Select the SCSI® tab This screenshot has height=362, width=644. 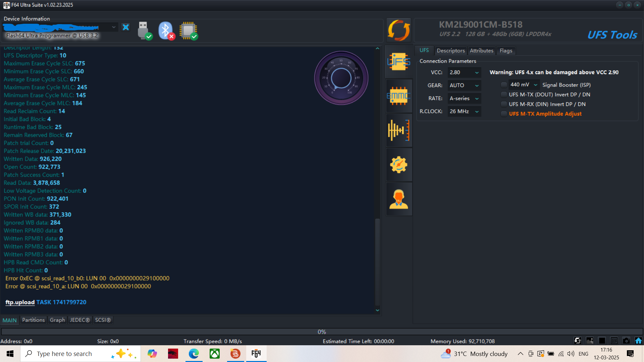coord(103,320)
